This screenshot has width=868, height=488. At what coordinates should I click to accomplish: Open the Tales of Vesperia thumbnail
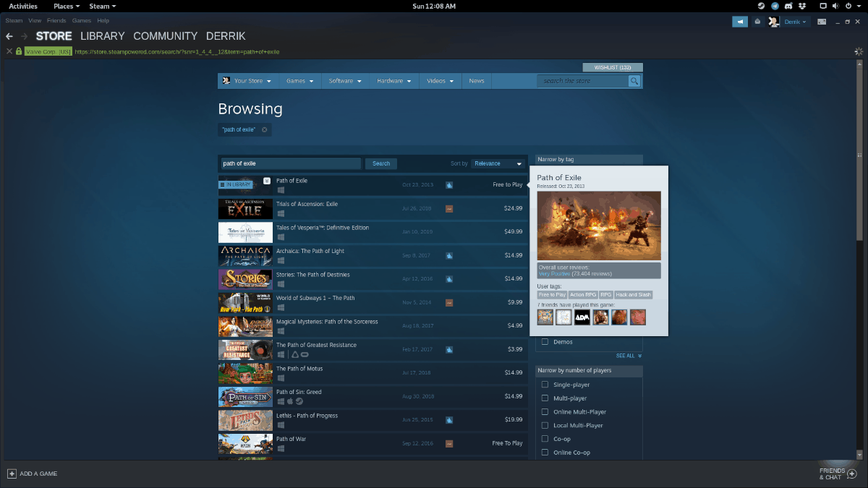(x=245, y=232)
